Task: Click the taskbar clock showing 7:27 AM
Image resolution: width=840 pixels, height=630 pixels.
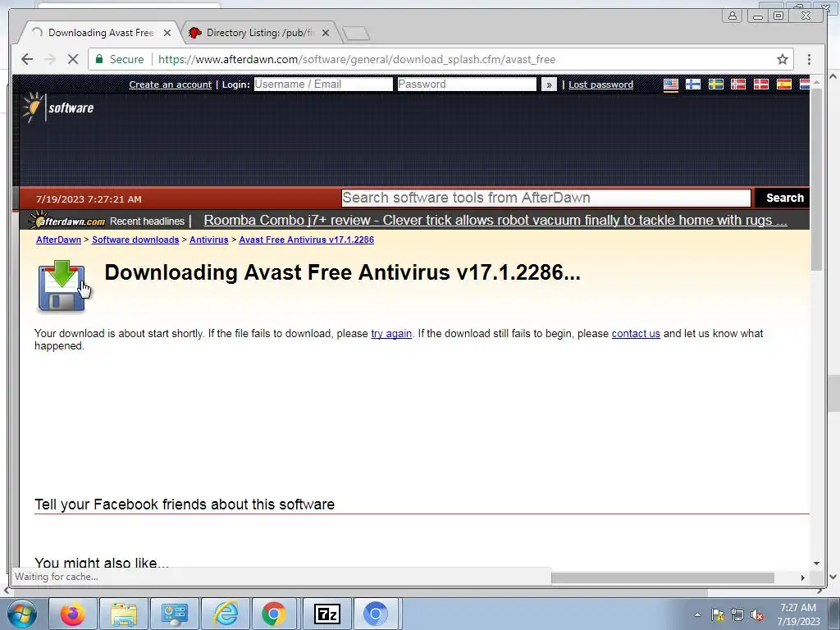Action: (798, 614)
